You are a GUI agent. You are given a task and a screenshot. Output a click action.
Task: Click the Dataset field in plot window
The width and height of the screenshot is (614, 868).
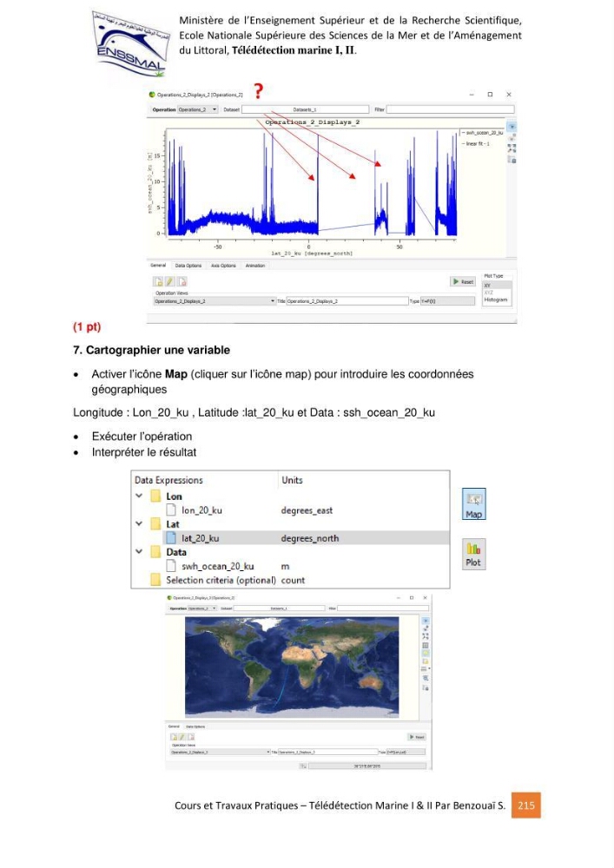click(305, 109)
